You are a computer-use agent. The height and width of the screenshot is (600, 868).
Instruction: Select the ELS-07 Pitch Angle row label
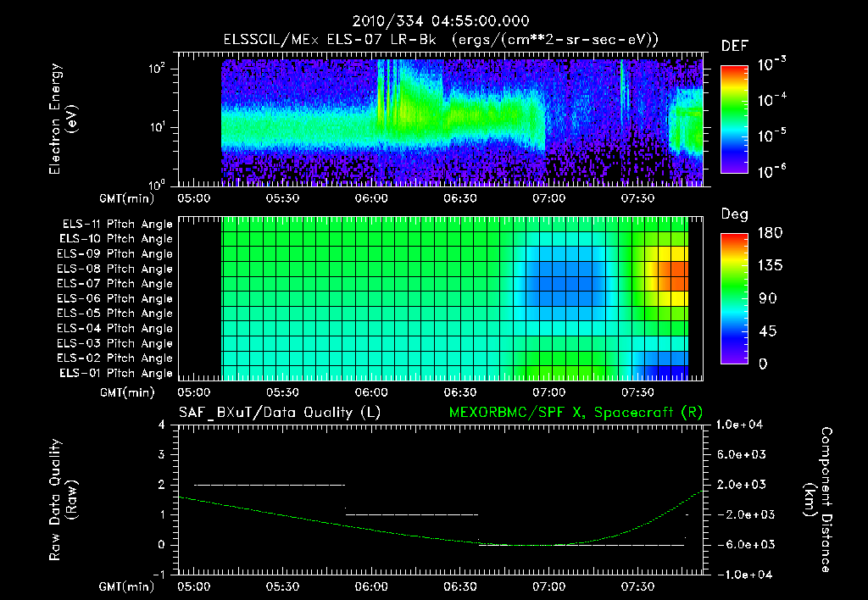pos(115,284)
